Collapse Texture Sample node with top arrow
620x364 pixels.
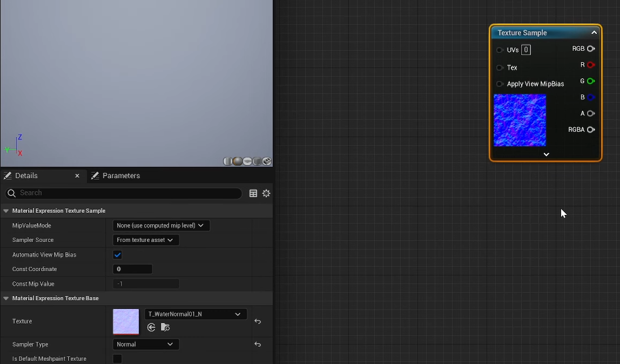[x=594, y=33]
